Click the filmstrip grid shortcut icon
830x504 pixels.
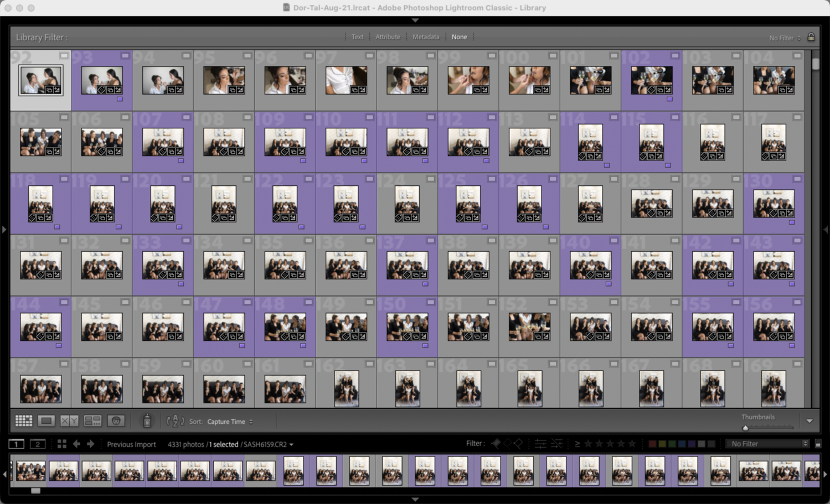click(62, 444)
